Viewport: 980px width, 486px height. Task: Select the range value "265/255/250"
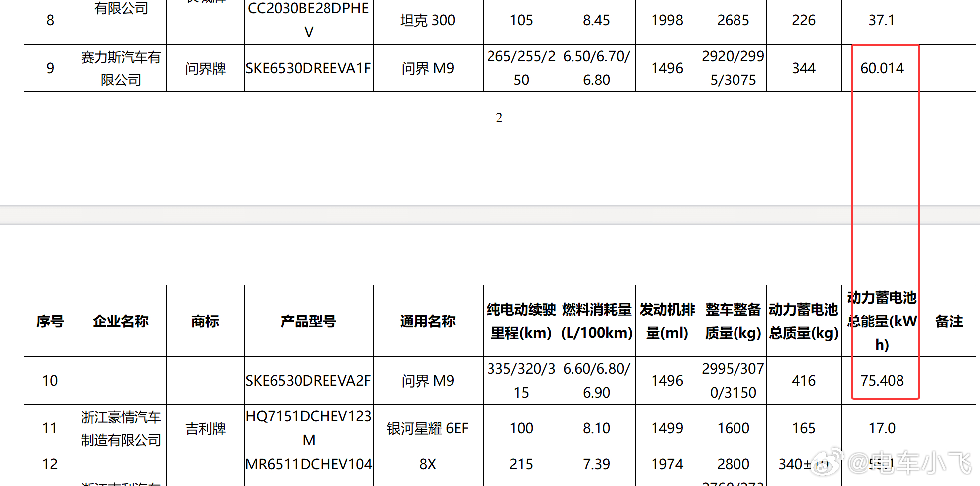click(x=521, y=68)
